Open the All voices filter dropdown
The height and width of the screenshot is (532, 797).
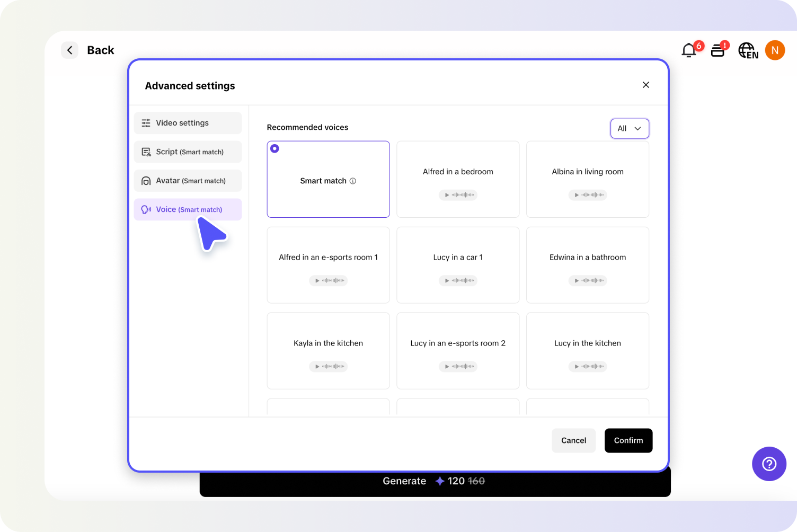tap(630, 128)
